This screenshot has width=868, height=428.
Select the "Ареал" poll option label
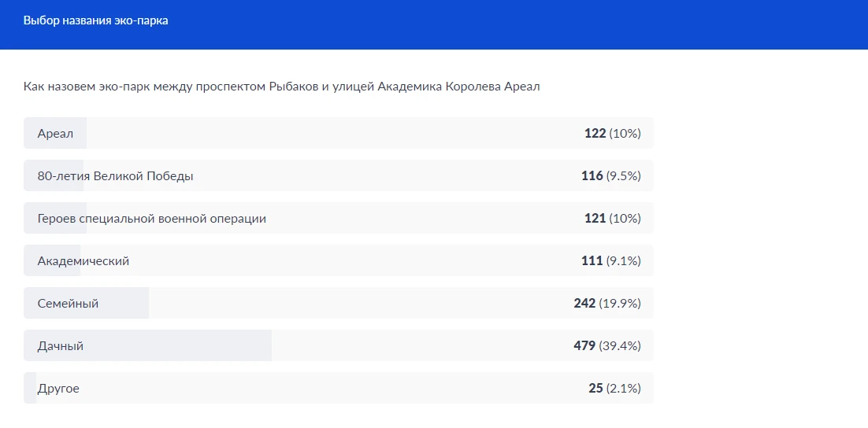[55, 134]
